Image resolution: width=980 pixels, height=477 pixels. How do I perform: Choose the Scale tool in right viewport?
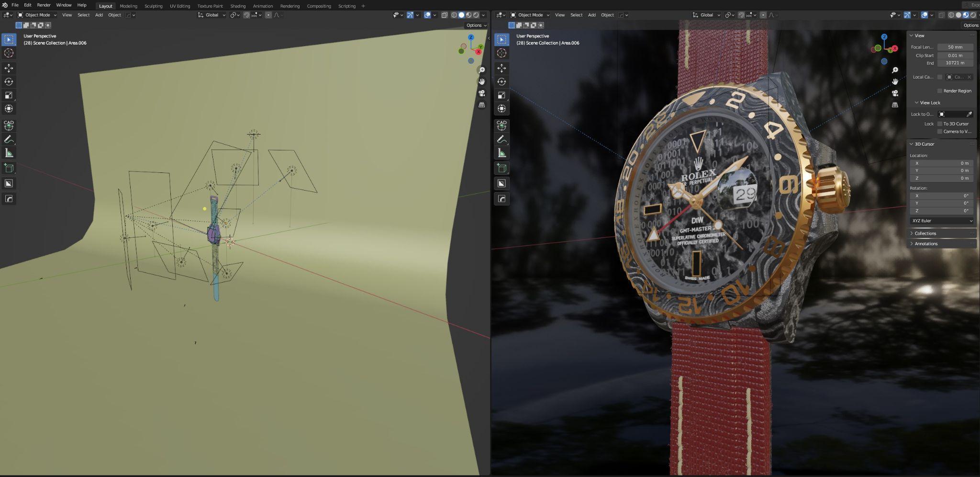click(x=501, y=95)
